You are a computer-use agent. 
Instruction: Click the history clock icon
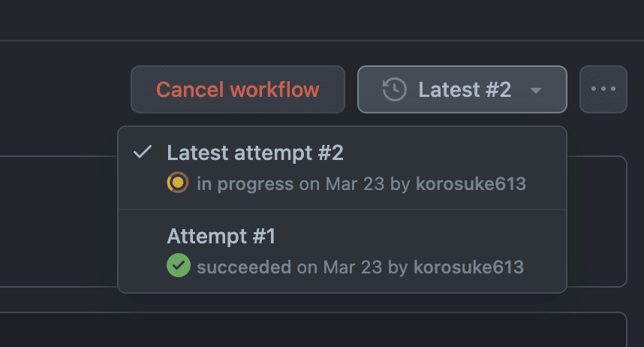click(394, 89)
